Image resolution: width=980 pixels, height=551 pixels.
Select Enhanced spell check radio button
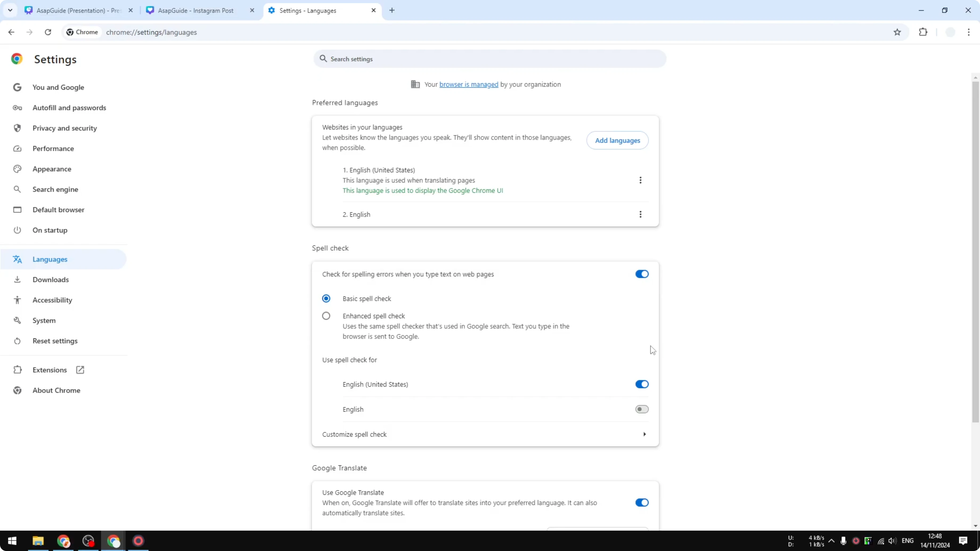[326, 316]
